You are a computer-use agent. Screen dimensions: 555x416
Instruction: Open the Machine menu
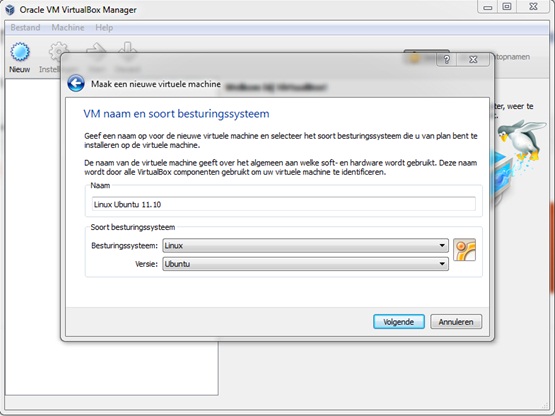(68, 28)
